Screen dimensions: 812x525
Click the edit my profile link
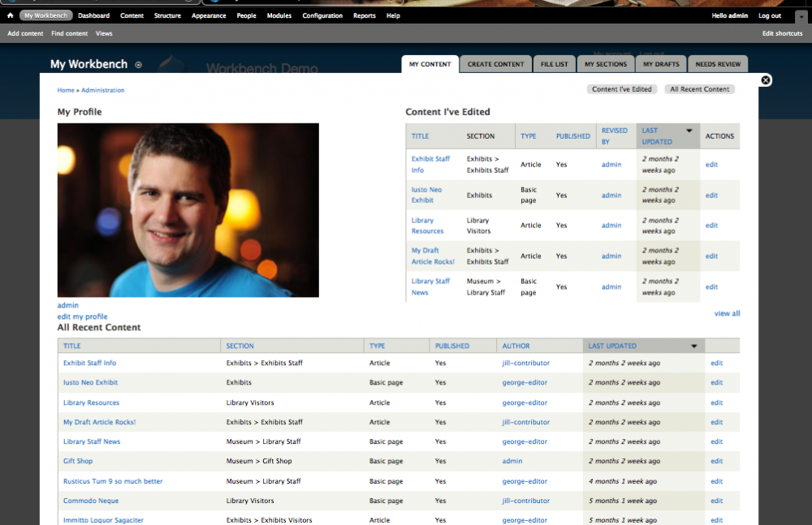[x=82, y=316]
